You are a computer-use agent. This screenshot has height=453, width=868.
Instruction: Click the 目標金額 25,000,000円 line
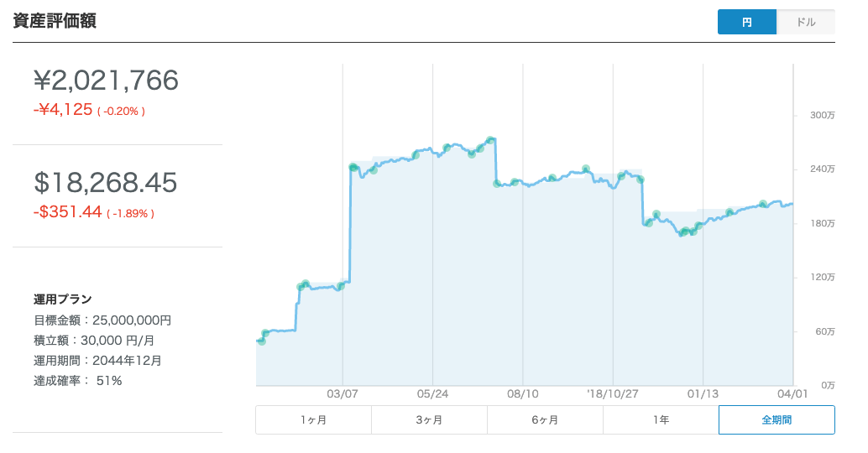click(102, 320)
